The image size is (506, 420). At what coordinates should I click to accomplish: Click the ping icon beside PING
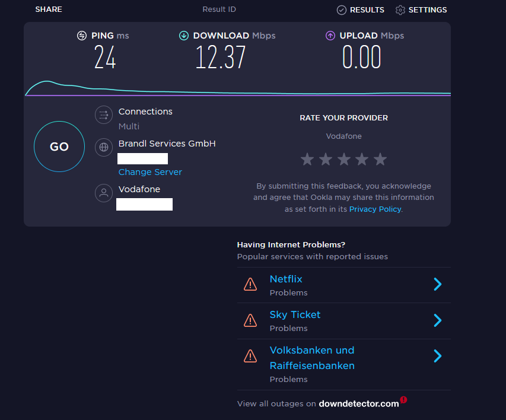(82, 36)
